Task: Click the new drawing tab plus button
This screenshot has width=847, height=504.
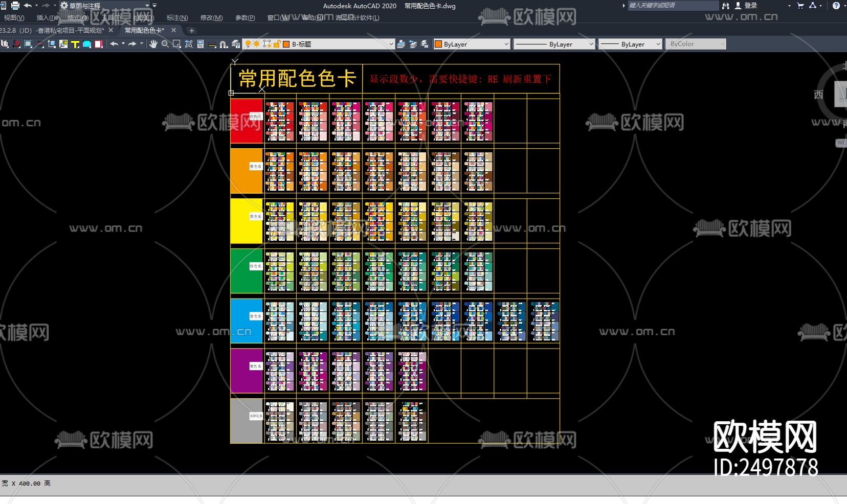Action: [x=191, y=30]
